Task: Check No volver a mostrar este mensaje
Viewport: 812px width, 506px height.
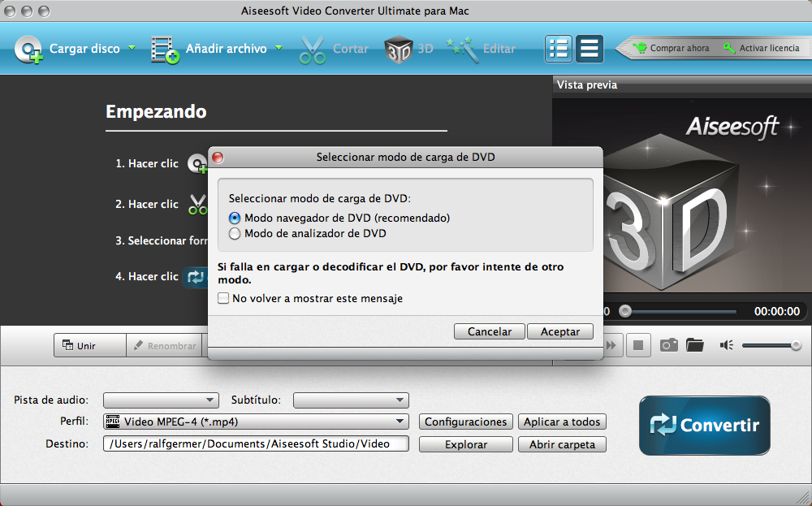Action: 223,298
